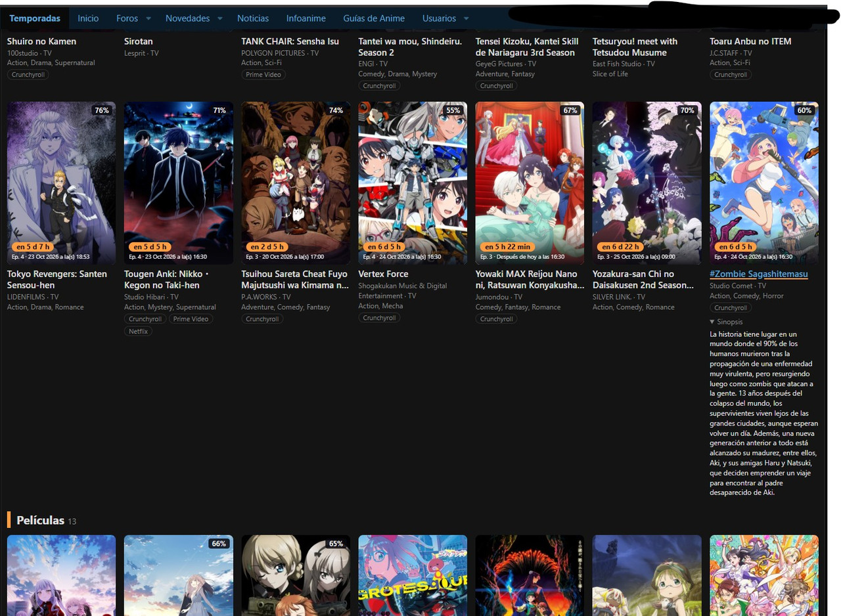Image resolution: width=841 pixels, height=616 pixels.
Task: Expand the Novedades dropdown arrow
Action: pyautogui.click(x=219, y=18)
